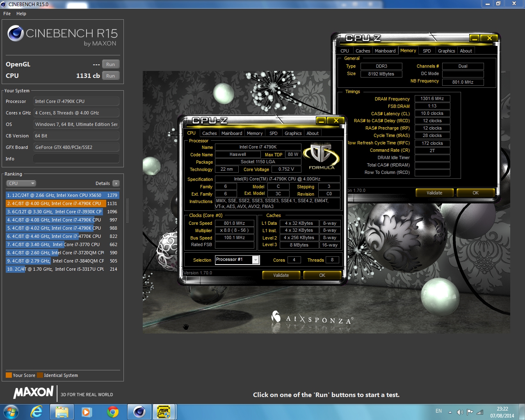Viewport: 525px width, 420px height.
Task: Click the MAXON logo
Action: (34, 393)
